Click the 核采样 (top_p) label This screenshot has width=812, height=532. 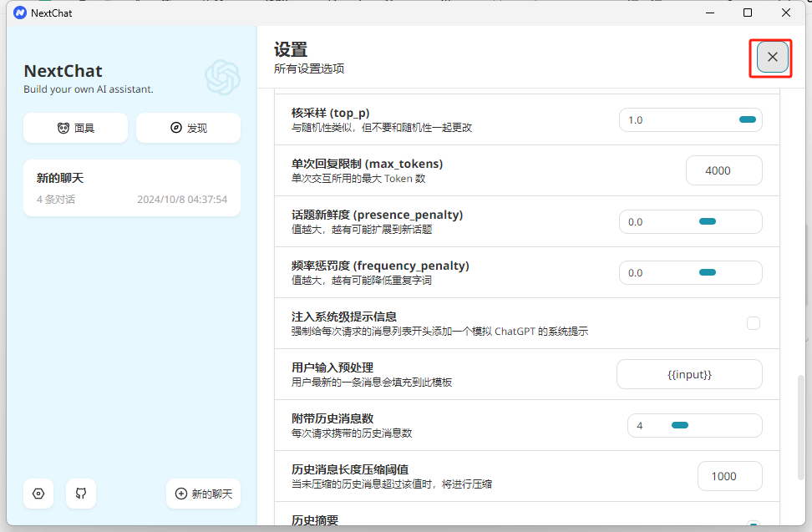[x=330, y=113]
